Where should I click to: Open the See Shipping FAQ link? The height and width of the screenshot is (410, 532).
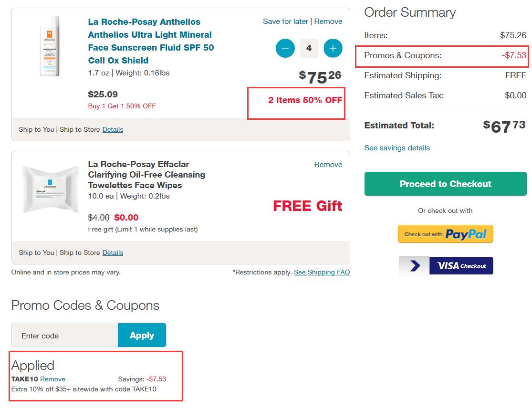(322, 272)
